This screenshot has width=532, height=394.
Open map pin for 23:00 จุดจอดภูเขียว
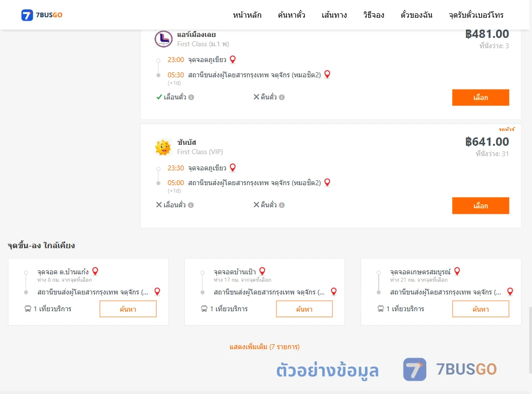tap(233, 60)
